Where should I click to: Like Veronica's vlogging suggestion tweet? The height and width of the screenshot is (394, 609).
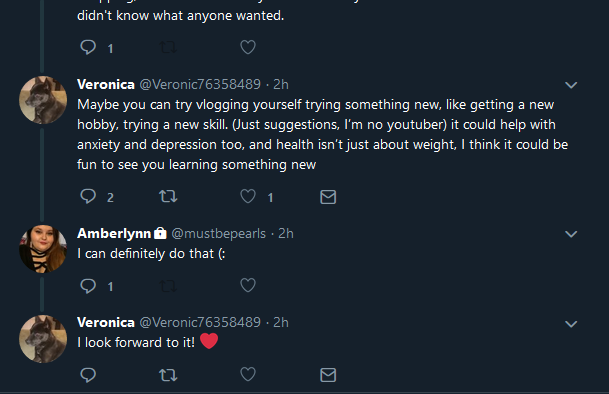tap(248, 196)
